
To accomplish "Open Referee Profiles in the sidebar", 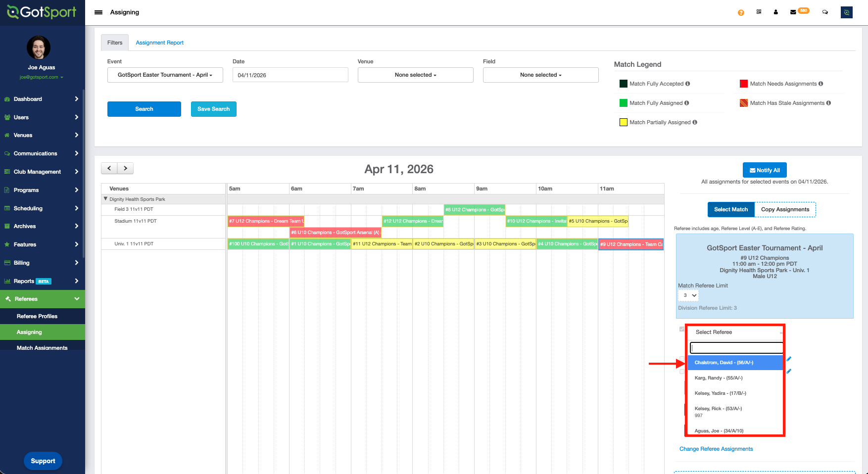I will [x=37, y=316].
